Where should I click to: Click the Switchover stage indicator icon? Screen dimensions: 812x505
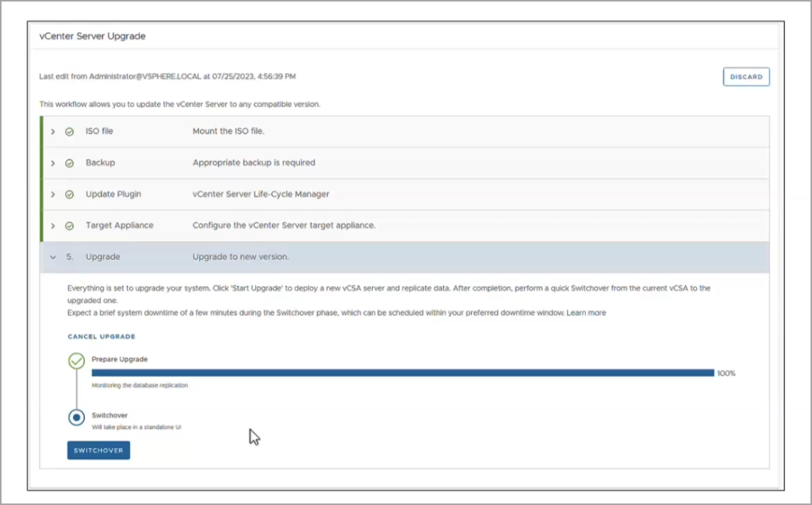[x=76, y=417]
